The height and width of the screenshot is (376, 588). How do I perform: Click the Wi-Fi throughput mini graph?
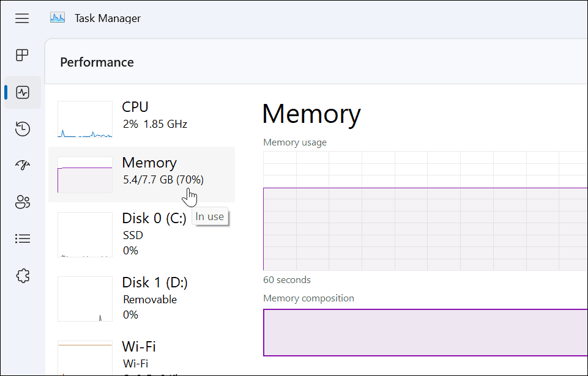(x=85, y=358)
